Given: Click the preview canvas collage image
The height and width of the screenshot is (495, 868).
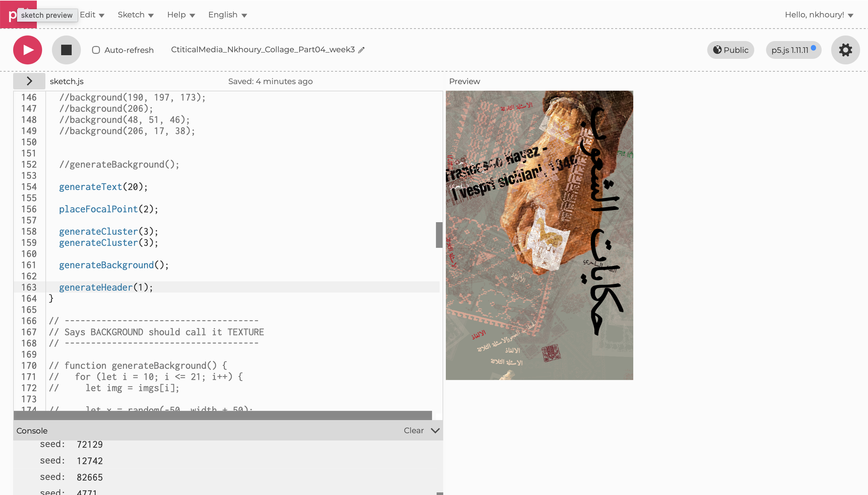Looking at the screenshot, I should click(x=539, y=235).
